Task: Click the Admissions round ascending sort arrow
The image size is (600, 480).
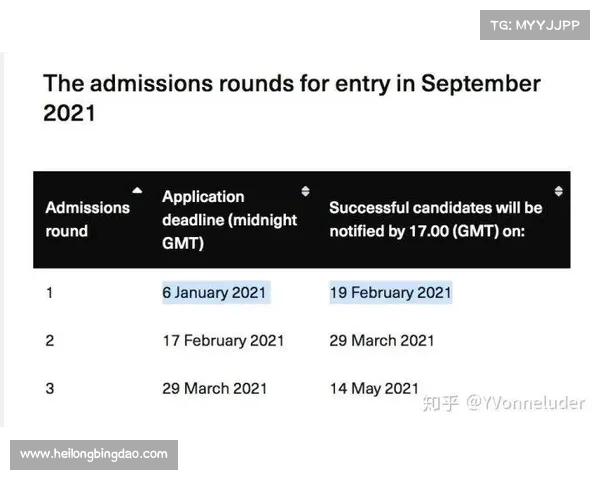Action: tap(137, 190)
